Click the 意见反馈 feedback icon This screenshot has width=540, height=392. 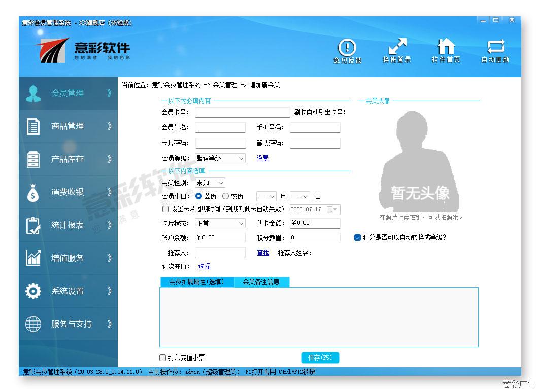pos(347,49)
